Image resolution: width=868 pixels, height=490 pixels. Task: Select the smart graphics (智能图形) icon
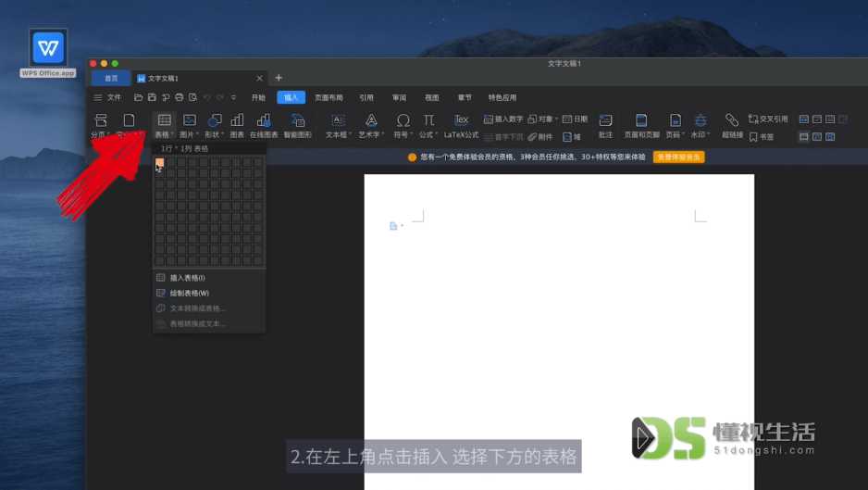(298, 125)
